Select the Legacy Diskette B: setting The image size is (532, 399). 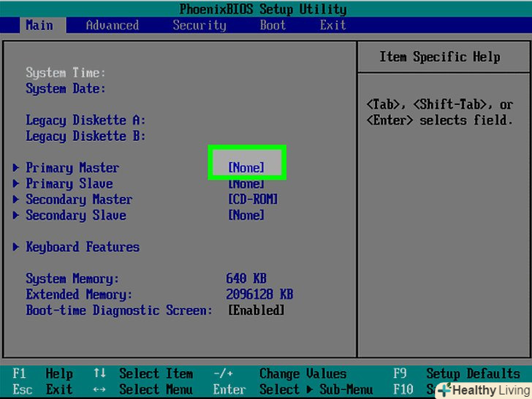[x=85, y=136]
